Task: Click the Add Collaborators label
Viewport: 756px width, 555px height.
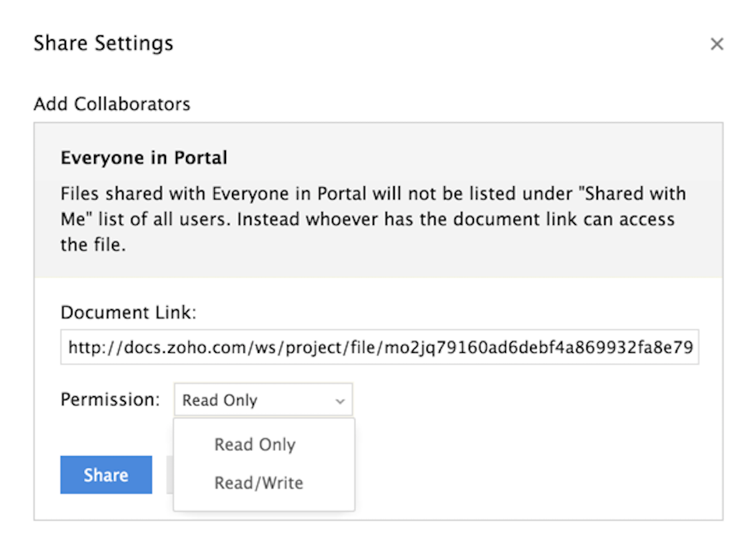Action: [112, 104]
